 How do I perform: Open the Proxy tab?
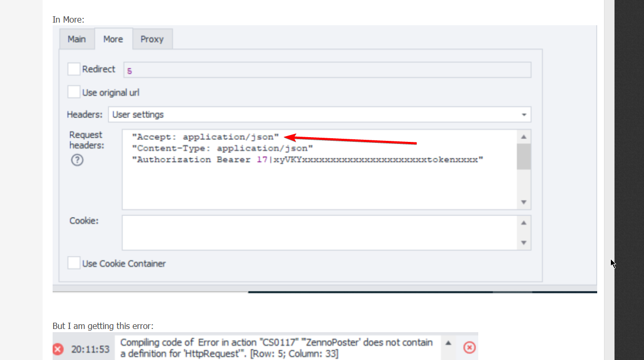tap(152, 39)
